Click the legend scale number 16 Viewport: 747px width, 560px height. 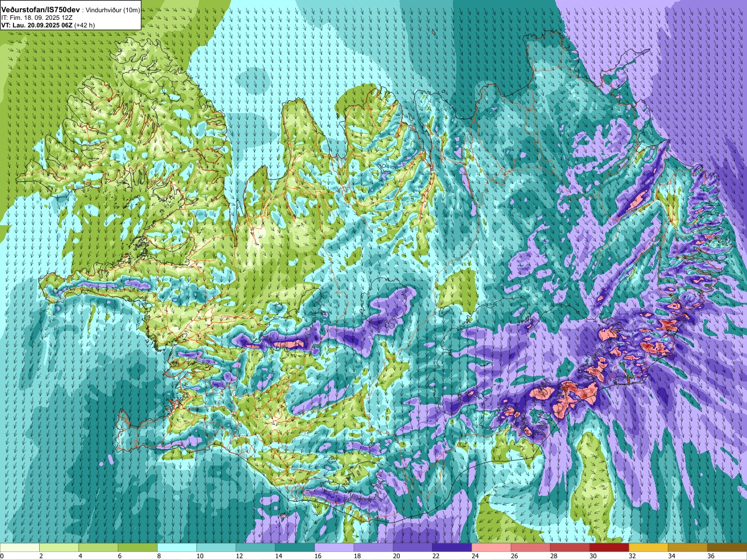coord(317,556)
